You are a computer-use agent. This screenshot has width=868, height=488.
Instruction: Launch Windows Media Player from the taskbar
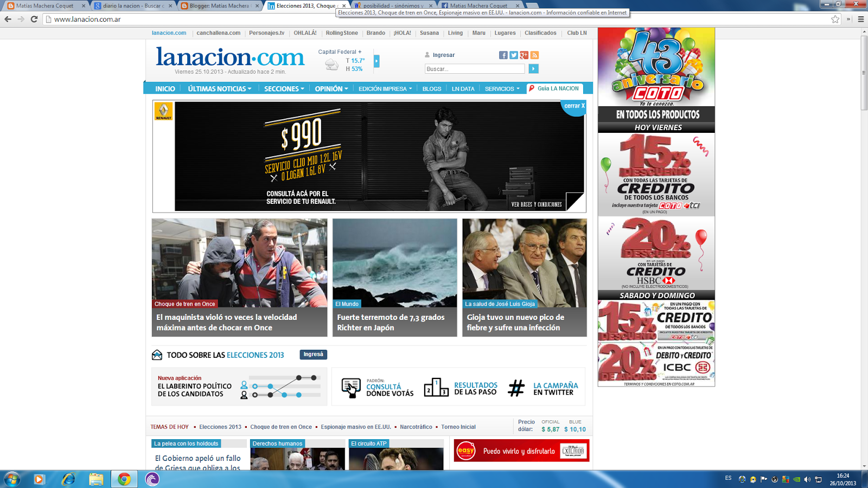coord(39,479)
